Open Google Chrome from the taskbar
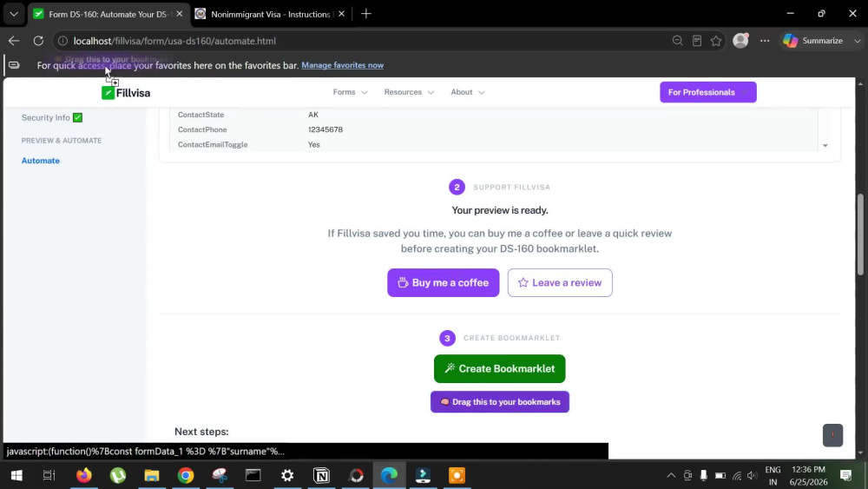868x489 pixels. [x=186, y=475]
